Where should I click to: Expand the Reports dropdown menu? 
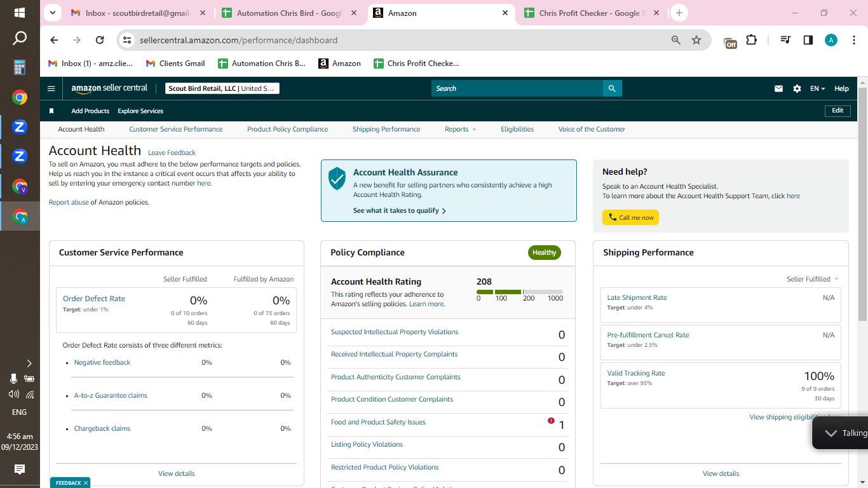point(460,129)
